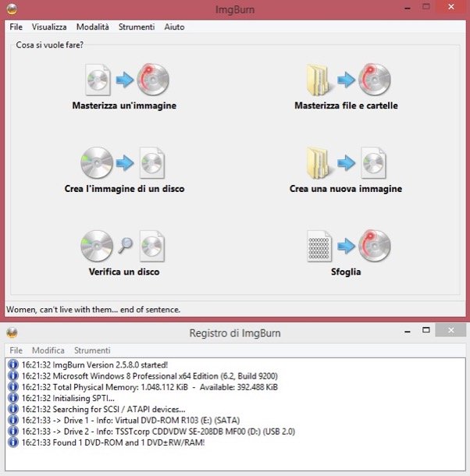470x476 pixels.
Task: Click info icon beside 'ImgBurn Version 2.5.8.0 started!'
Action: tap(13, 364)
